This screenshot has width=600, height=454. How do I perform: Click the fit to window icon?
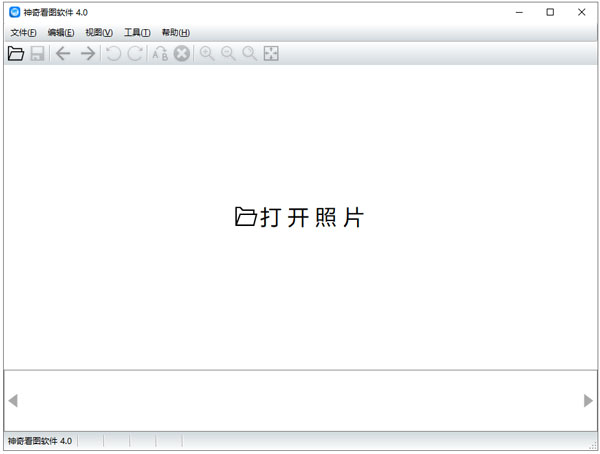tap(271, 54)
